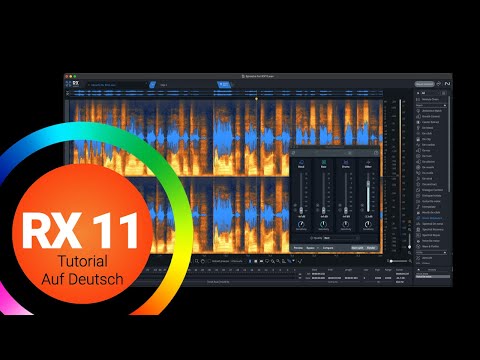Open the De-hum module

[432, 156]
